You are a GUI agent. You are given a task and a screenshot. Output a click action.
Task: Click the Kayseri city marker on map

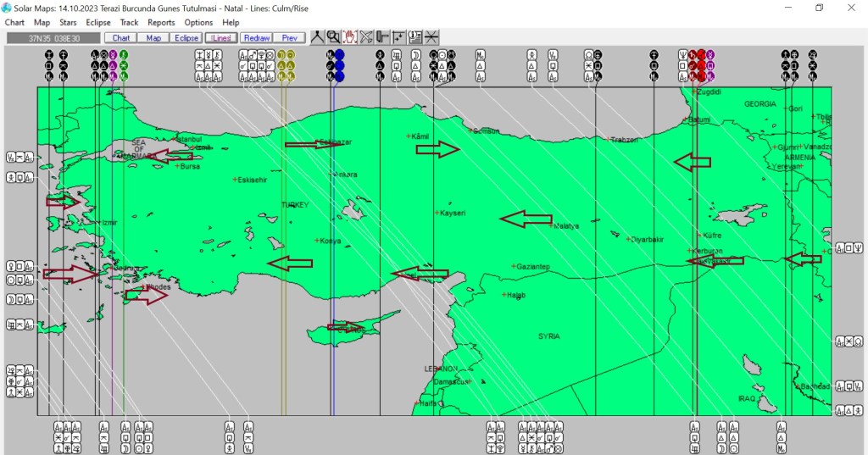437,213
